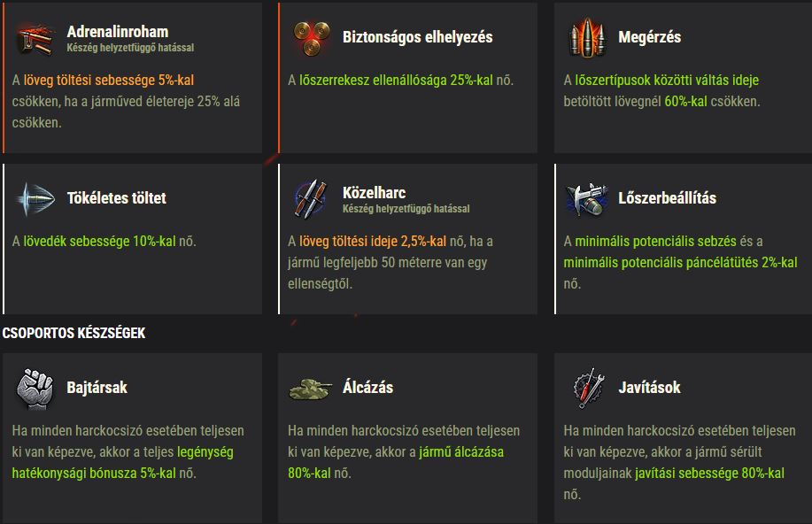Click the Bajtársak fist icon

[35, 389]
